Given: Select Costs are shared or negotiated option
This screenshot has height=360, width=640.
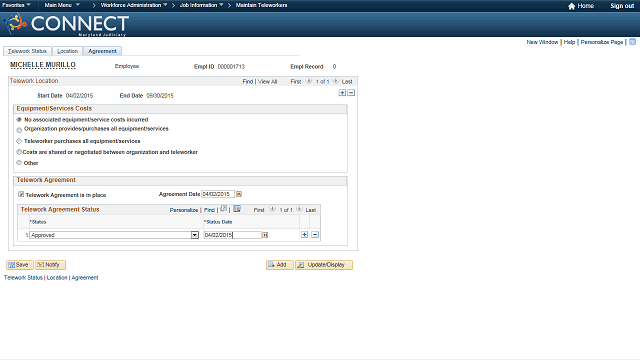Looking at the screenshot, I should click(19, 152).
